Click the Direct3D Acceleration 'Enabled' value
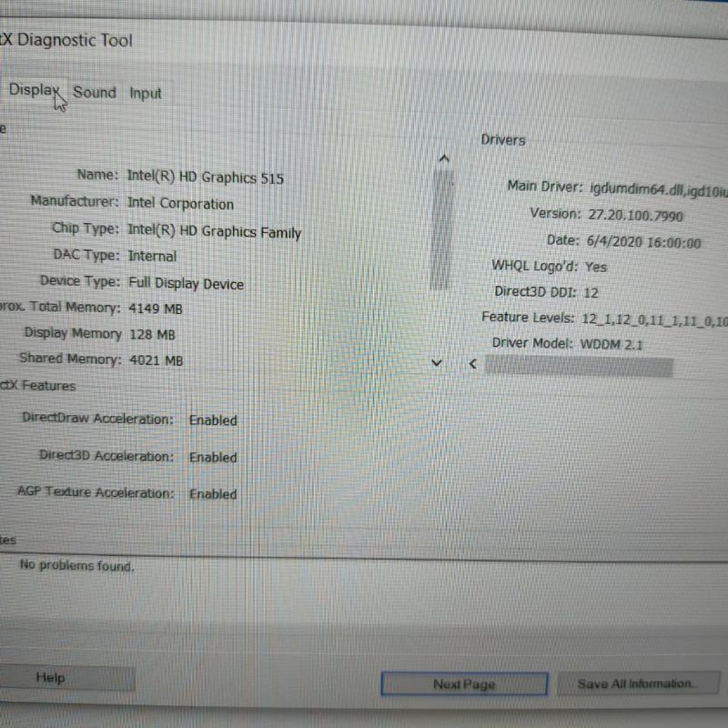728x728 pixels. (213, 458)
